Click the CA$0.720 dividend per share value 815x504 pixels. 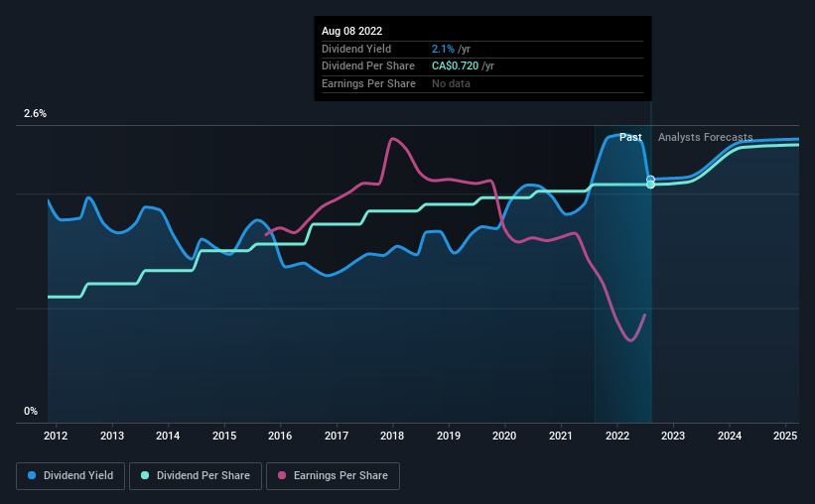coord(455,66)
